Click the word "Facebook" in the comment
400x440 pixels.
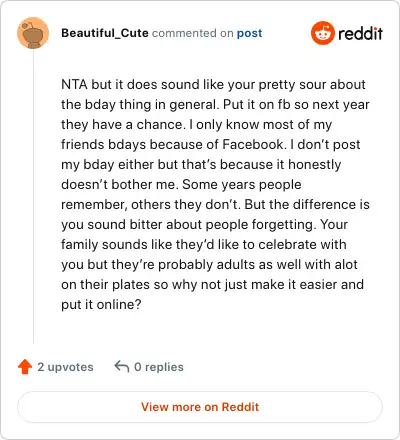[253, 144]
